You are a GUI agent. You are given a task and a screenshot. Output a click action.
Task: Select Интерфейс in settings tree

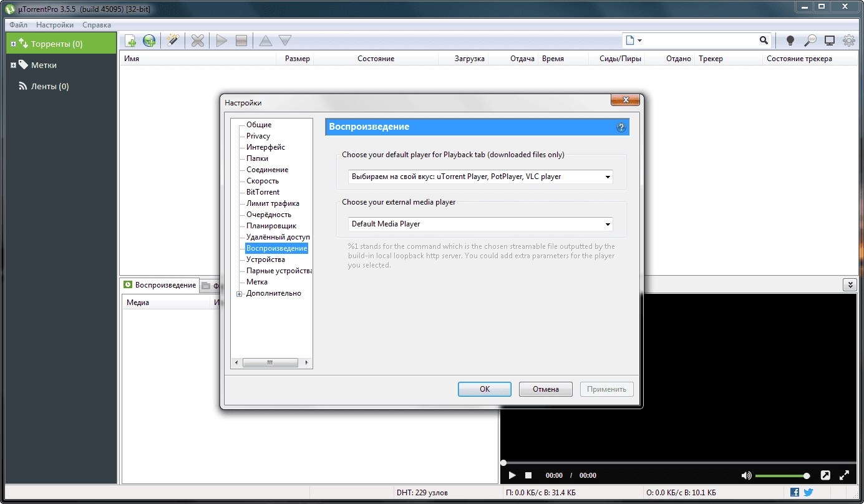[266, 147]
